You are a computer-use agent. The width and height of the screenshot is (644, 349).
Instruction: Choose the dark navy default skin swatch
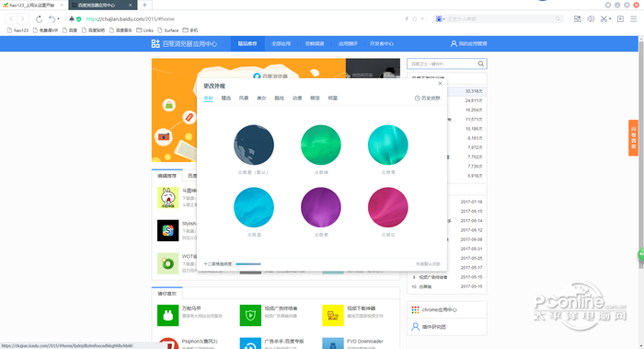point(254,145)
